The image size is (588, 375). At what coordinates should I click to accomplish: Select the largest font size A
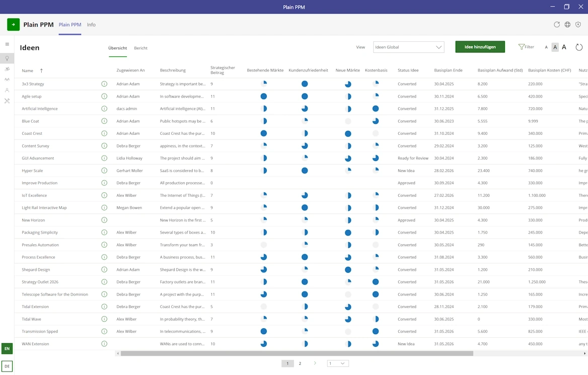(564, 47)
